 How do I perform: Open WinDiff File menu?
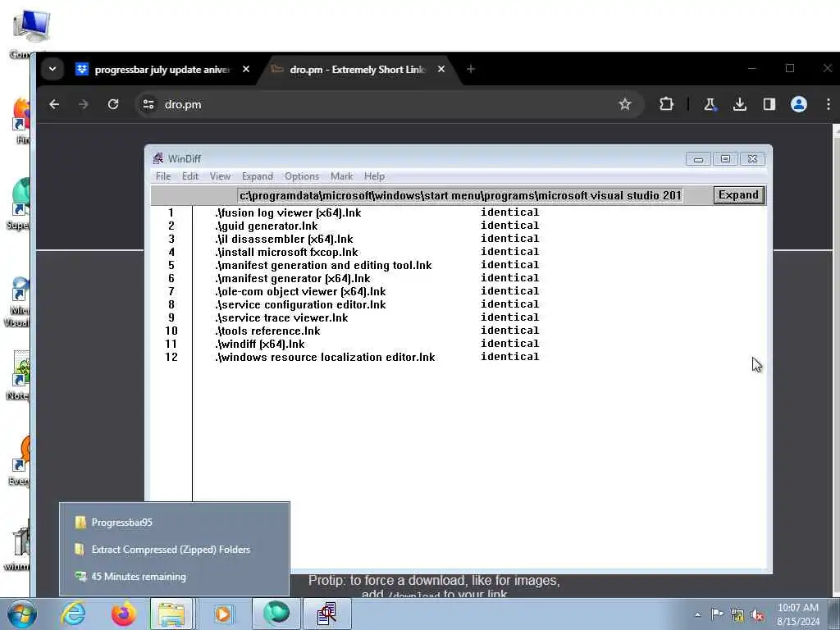pyautogui.click(x=163, y=176)
